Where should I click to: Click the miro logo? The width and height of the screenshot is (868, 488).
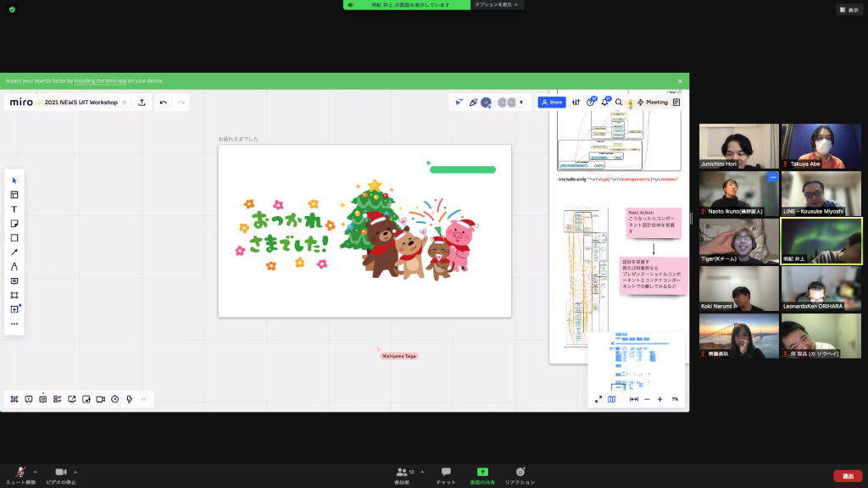coord(21,103)
